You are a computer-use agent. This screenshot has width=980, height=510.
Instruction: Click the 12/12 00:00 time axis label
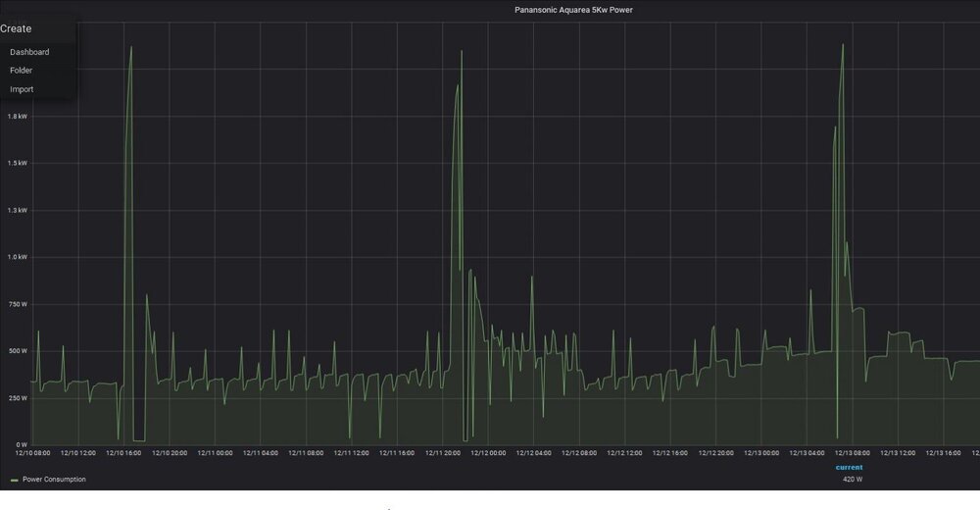(488, 453)
